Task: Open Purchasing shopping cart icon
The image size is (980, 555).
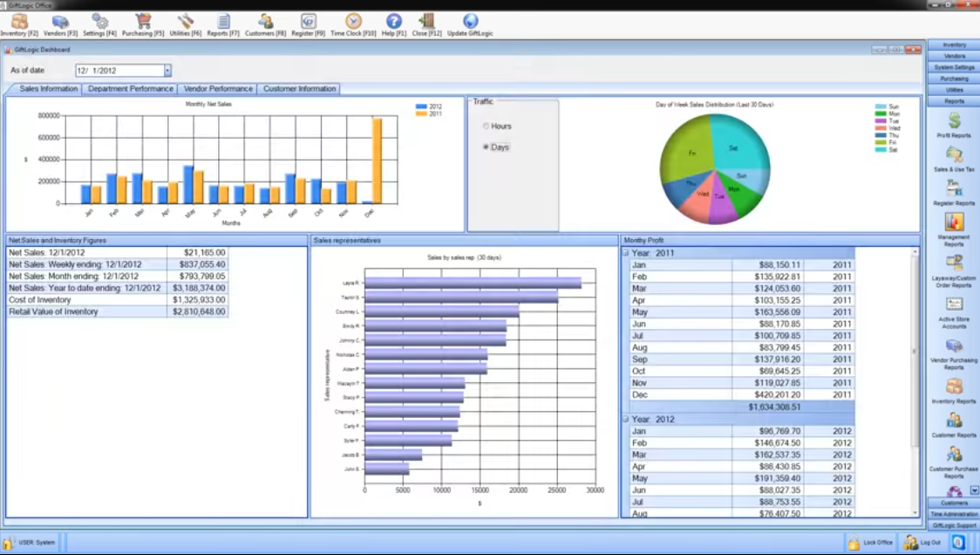Action: click(143, 21)
